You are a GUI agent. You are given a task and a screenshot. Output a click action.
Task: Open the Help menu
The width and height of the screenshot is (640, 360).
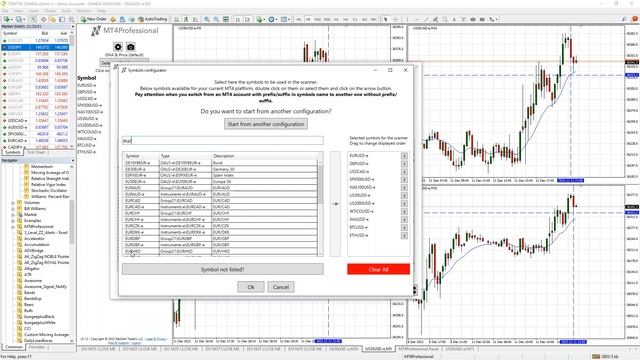tap(101, 11)
